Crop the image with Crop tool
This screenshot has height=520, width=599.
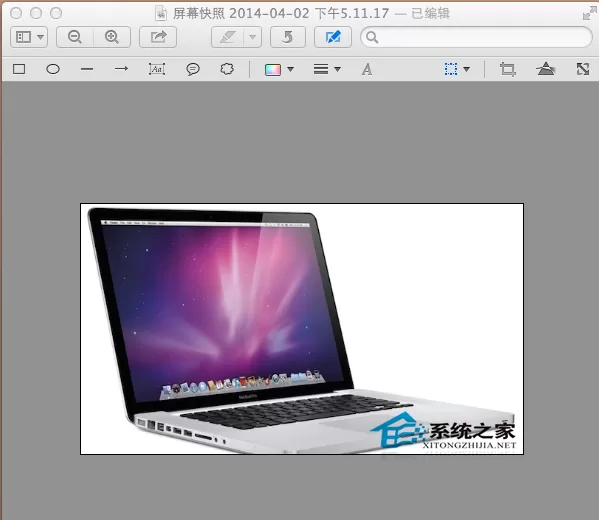508,69
